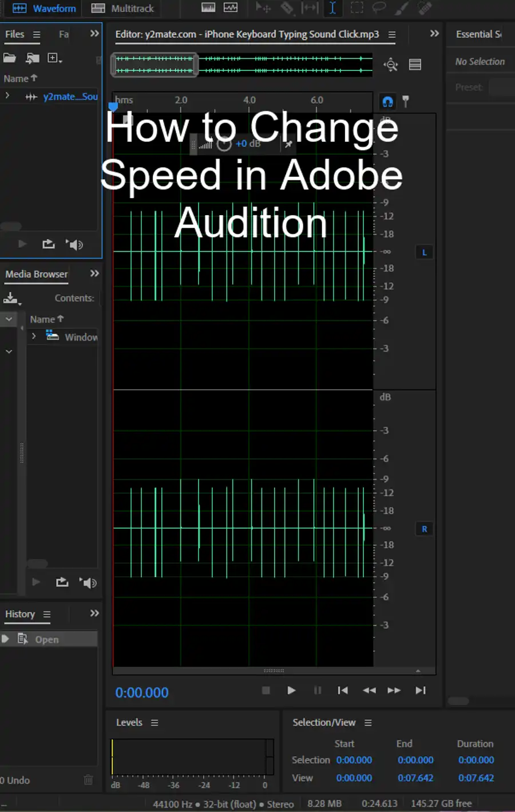
Task: Click Media Browser's Insert into Multitrack icon
Action: pos(62,583)
